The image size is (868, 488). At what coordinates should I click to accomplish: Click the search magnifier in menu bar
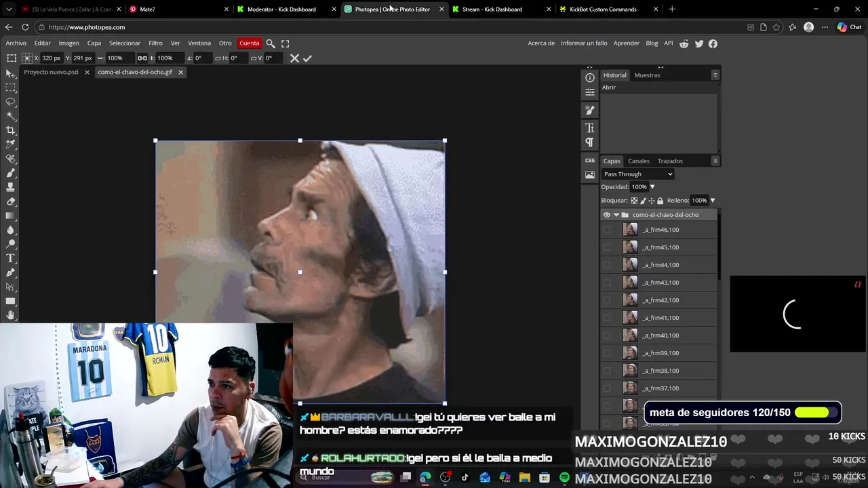pyautogui.click(x=271, y=43)
